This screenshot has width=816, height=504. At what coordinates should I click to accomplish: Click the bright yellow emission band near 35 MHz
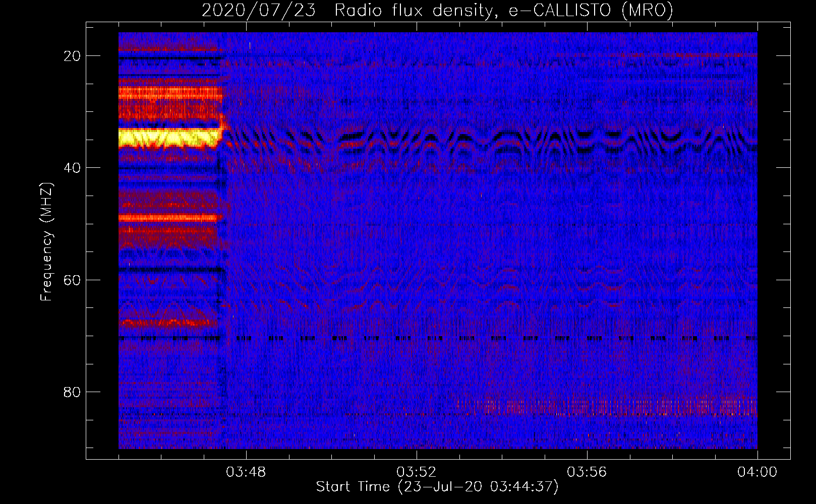pos(170,137)
